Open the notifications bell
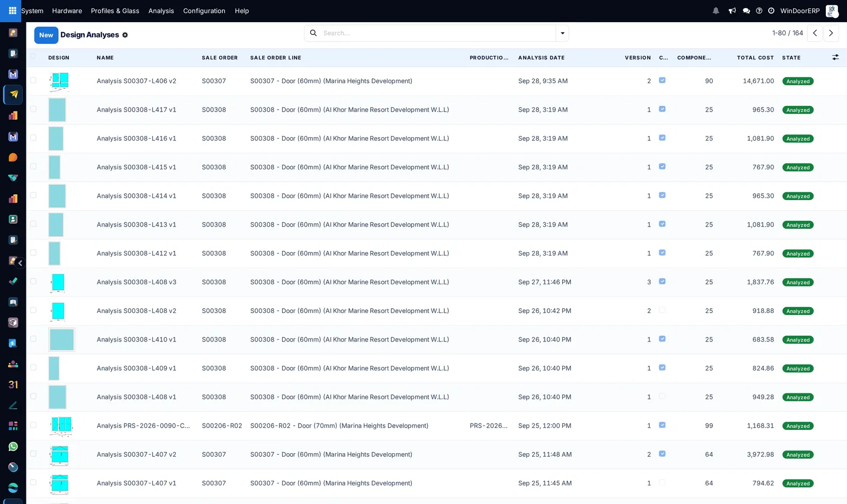847x504 pixels. (716, 11)
